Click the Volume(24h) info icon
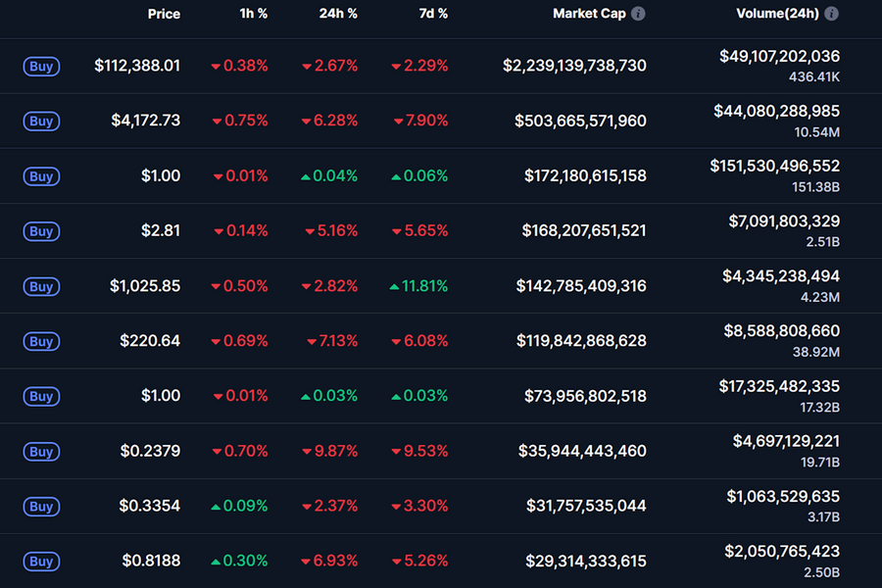The width and height of the screenshot is (882, 588). [831, 14]
